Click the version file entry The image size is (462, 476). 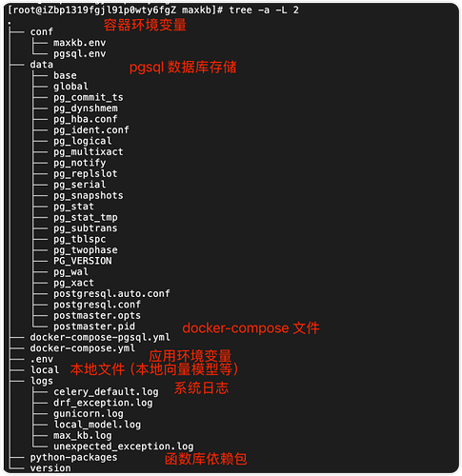50,468
